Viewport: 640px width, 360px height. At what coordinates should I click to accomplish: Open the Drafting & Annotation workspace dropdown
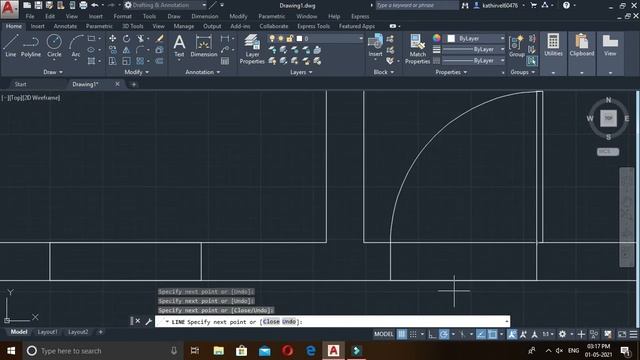(165, 5)
